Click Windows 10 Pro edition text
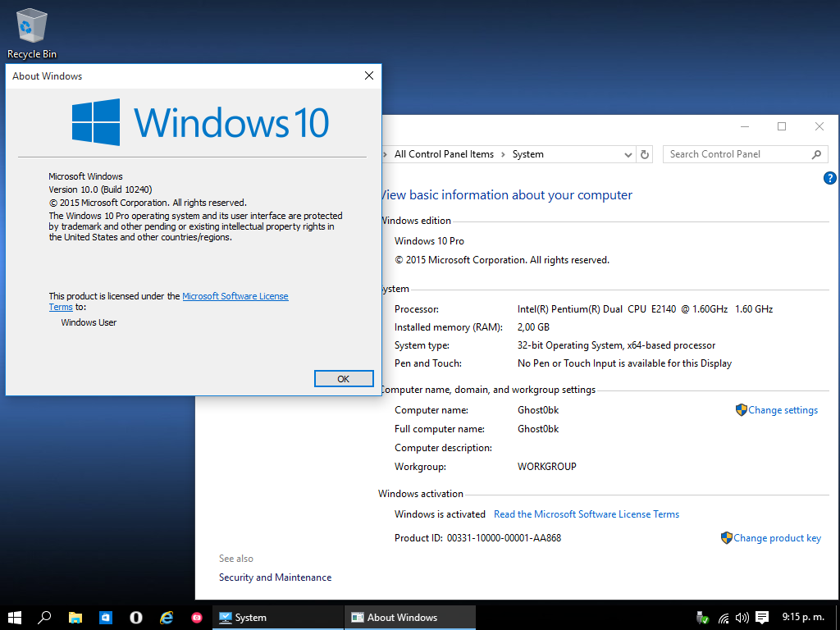The image size is (840, 630). (429, 241)
